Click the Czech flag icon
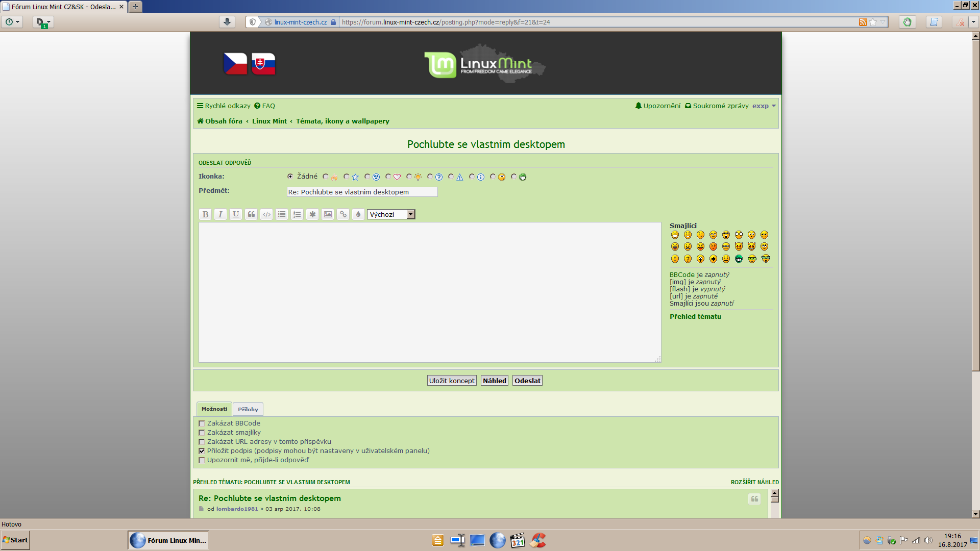 235,64
